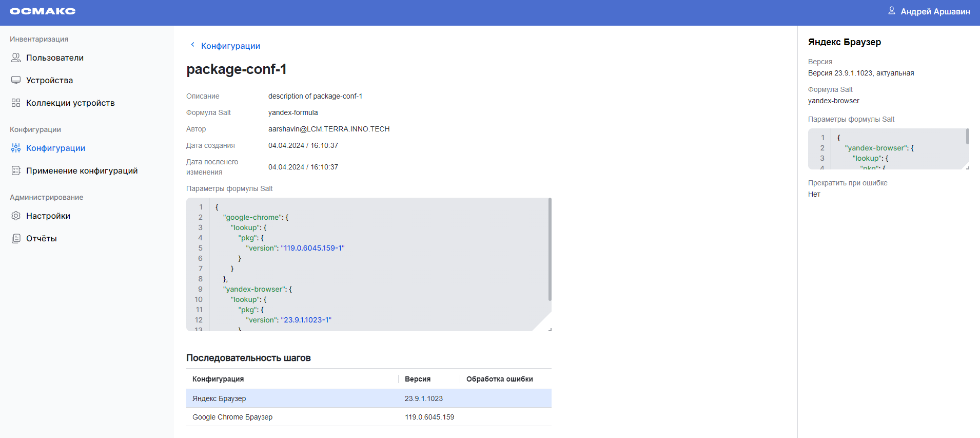980x438 pixels.
Task: Go back via Конфигурации breadcrumb link
Action: [x=230, y=46]
